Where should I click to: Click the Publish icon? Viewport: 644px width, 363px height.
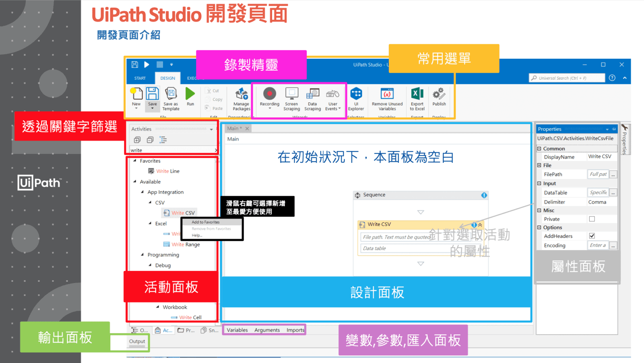tap(439, 94)
